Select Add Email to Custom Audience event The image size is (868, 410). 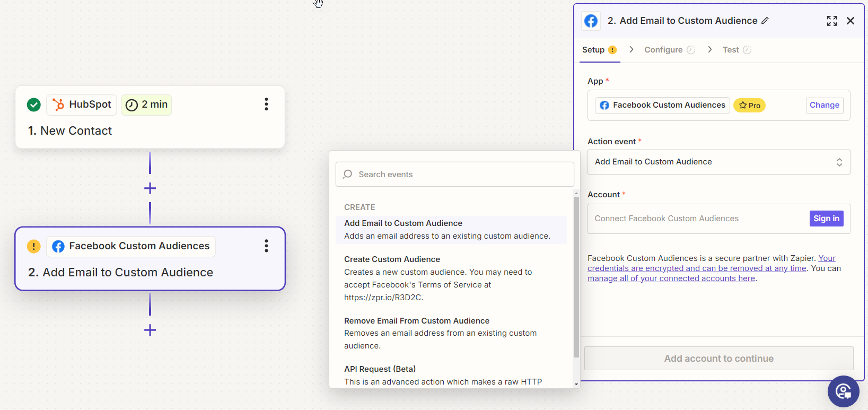pos(451,230)
